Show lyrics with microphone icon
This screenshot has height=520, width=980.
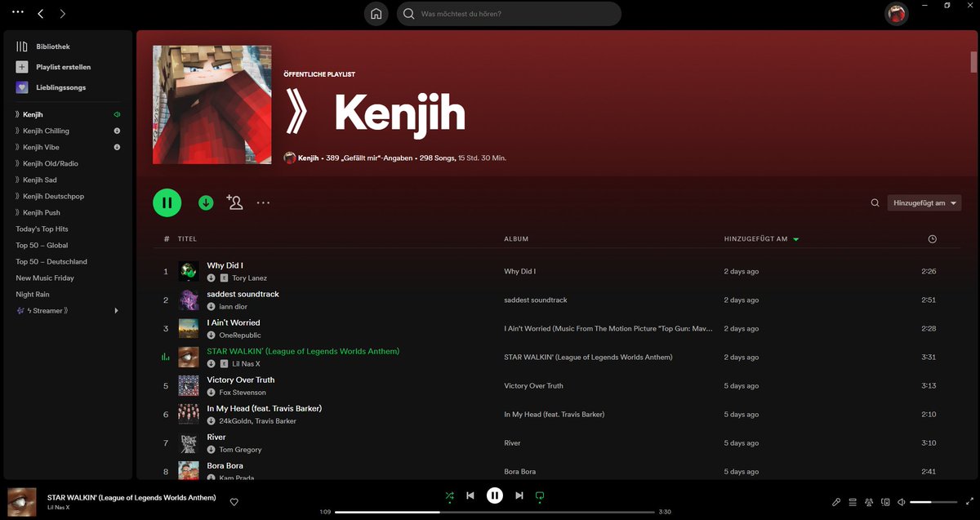coord(836,502)
